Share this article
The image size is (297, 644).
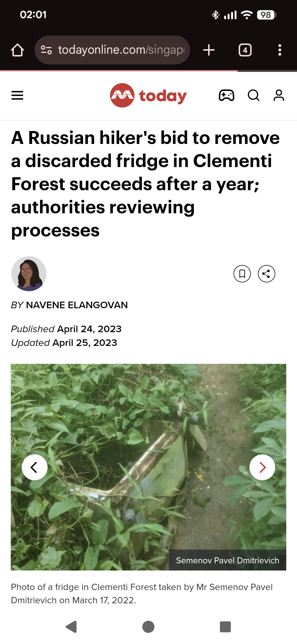point(266,274)
